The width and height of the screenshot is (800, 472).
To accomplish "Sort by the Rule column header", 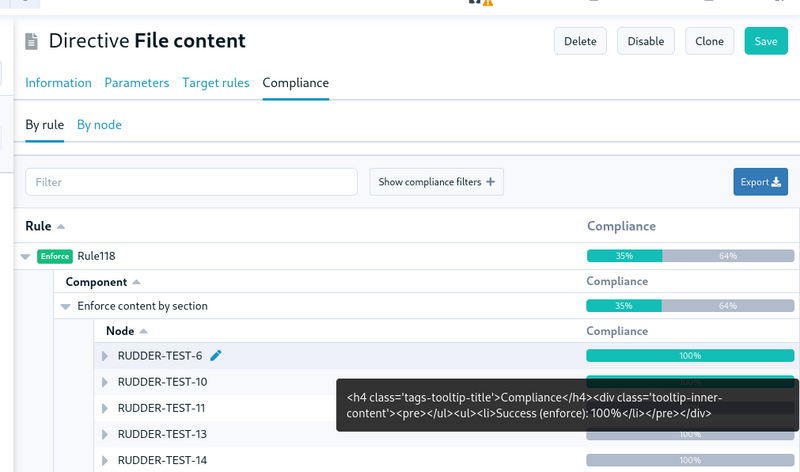I will 45,226.
